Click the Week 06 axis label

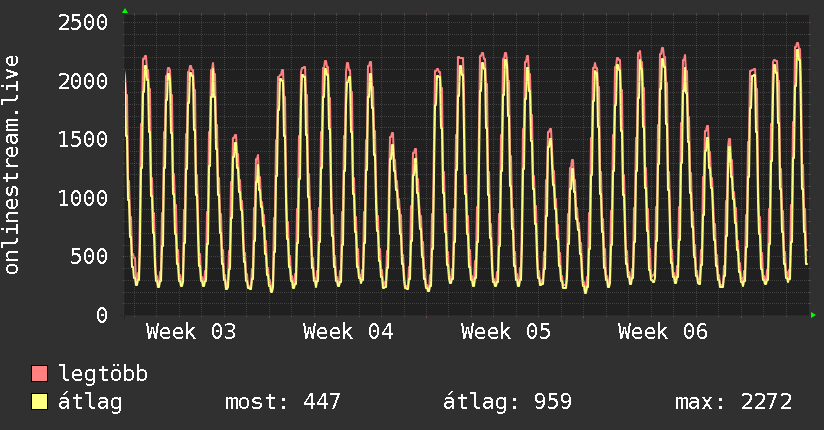[x=663, y=332]
